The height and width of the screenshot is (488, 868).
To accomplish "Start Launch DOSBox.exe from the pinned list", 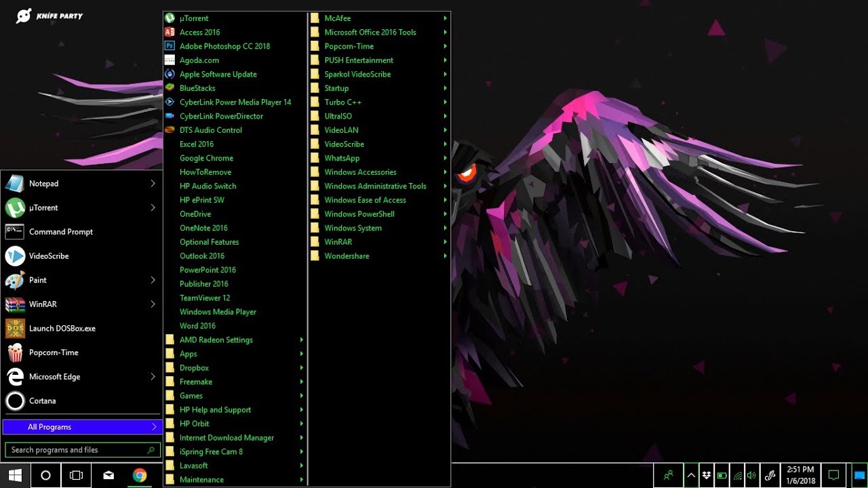I will pyautogui.click(x=81, y=328).
